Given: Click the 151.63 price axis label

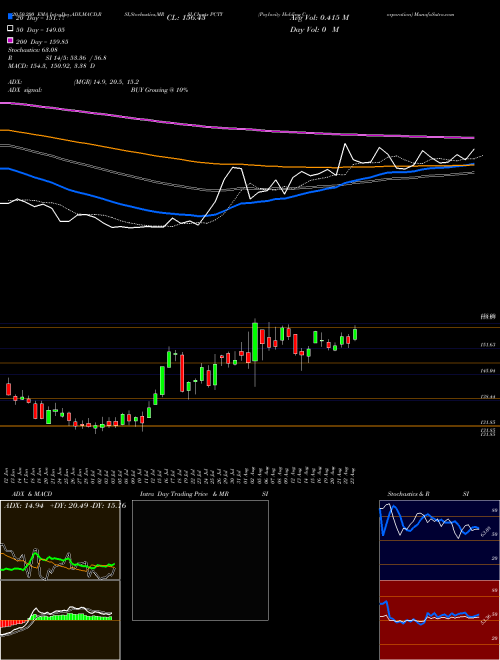Looking at the screenshot, I should pyautogui.click(x=488, y=345).
